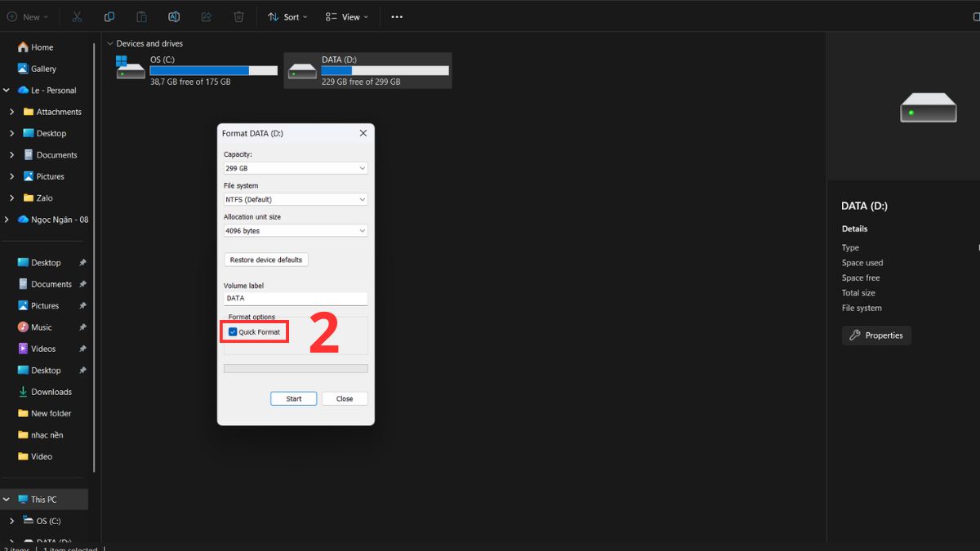Click the Delete icon in the toolbar
The width and height of the screenshot is (980, 551).
click(x=238, y=16)
